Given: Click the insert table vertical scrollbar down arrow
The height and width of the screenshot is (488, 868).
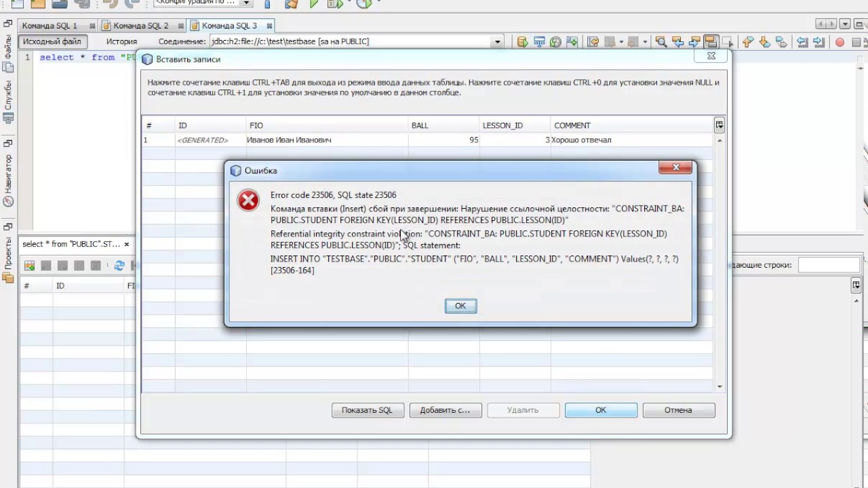Looking at the screenshot, I should click(719, 387).
